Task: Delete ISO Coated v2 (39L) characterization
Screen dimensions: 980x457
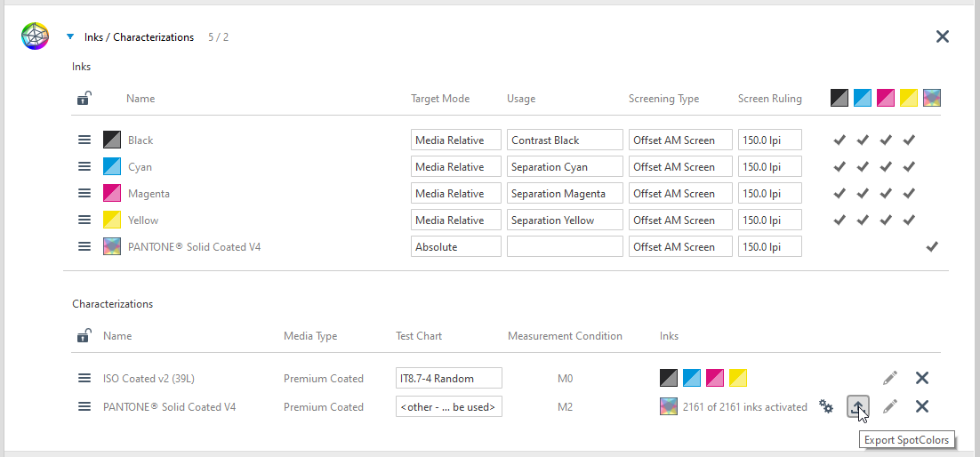Action: (x=922, y=378)
